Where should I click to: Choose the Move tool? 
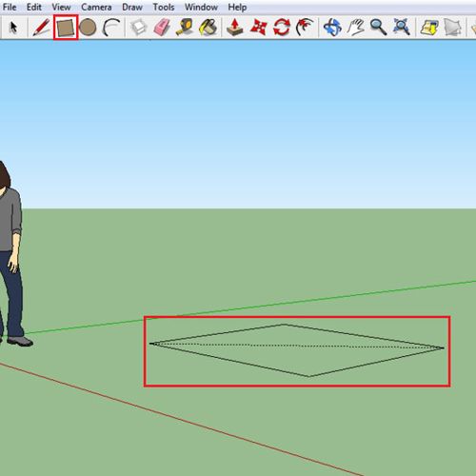click(258, 28)
